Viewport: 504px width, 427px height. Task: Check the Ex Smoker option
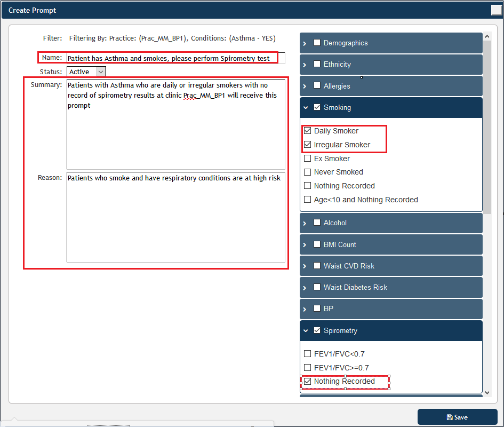308,159
